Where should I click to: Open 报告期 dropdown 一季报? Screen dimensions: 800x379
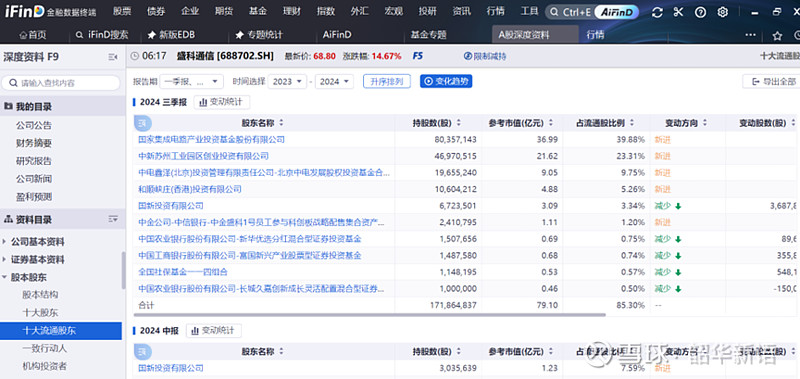[191, 81]
